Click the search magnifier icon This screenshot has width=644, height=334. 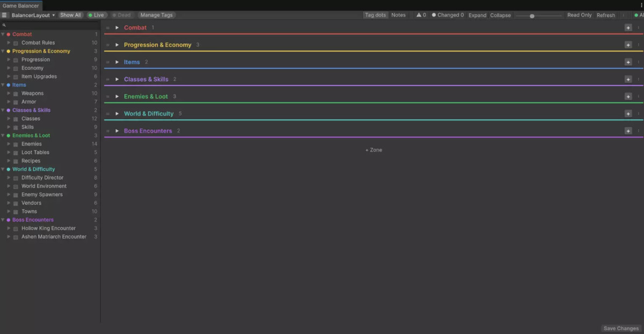click(4, 25)
